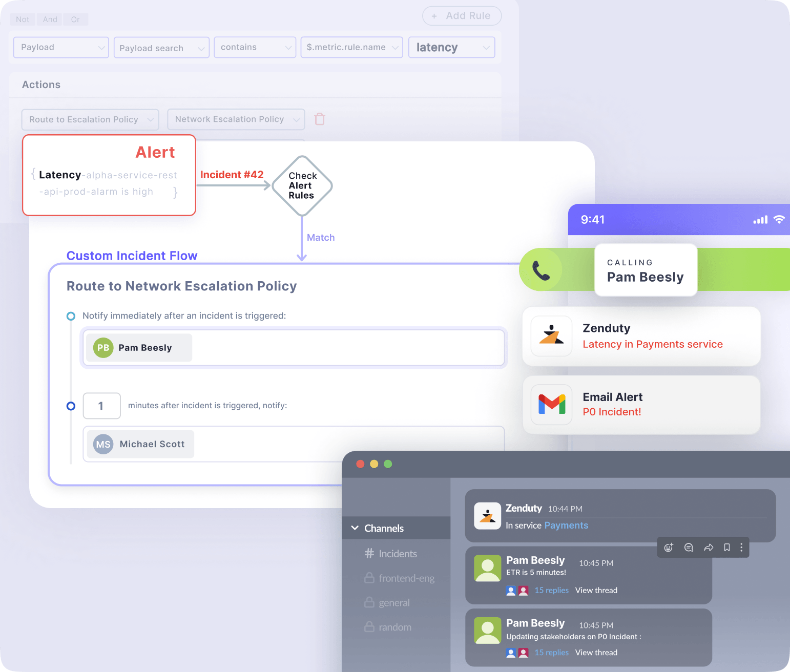The height and width of the screenshot is (672, 790).
Task: Open the Network Escalation Policy dropdown
Action: (x=235, y=119)
